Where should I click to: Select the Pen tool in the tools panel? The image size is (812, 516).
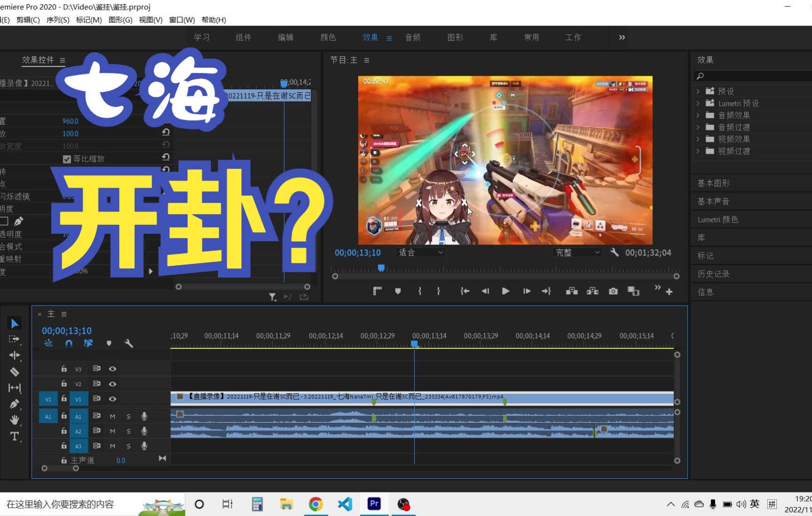point(15,404)
